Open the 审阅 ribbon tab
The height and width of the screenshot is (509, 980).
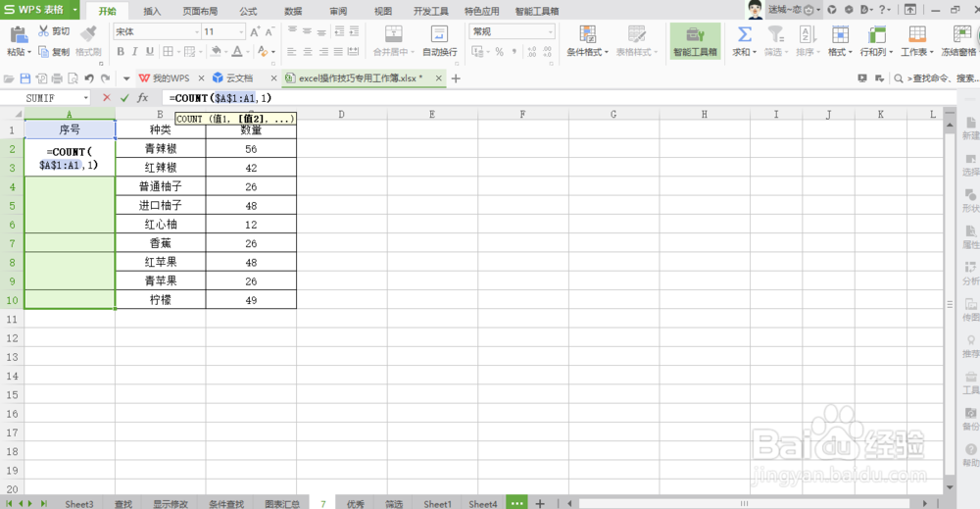pos(338,11)
